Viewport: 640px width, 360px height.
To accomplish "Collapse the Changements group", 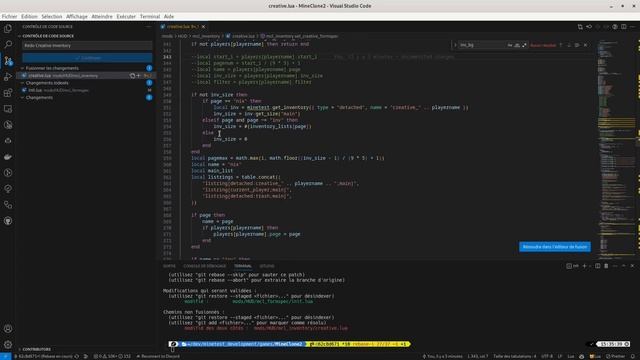I will 22,98.
